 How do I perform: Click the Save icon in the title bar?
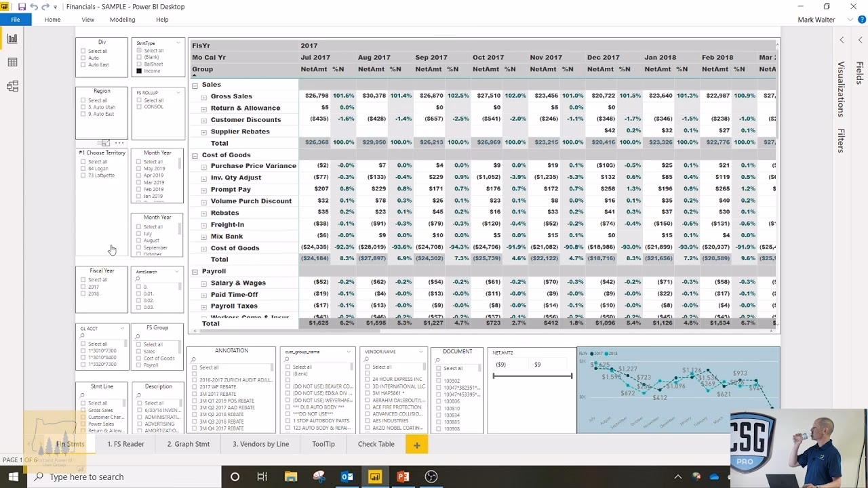click(22, 7)
